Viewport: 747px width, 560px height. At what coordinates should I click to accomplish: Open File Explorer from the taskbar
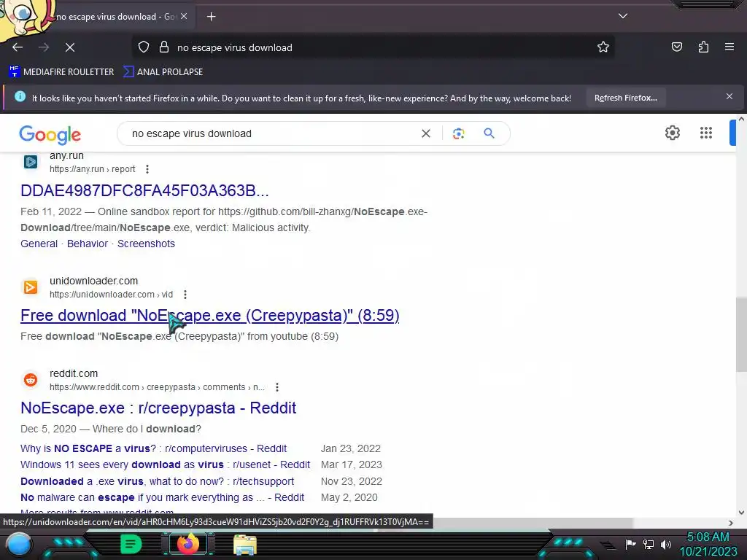click(x=245, y=544)
